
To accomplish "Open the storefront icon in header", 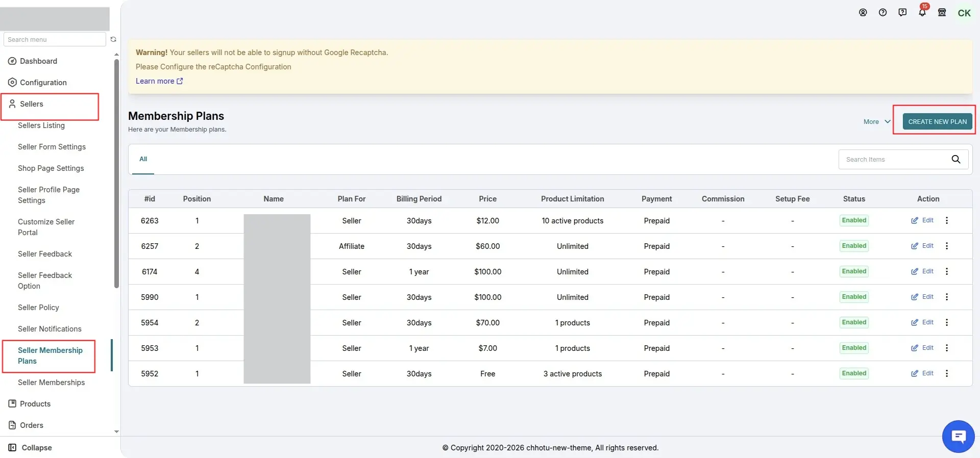I will click(x=942, y=13).
